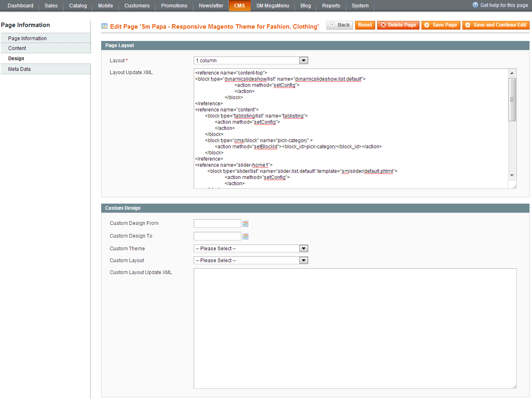Click resize handle of Layout Update XML textarea

[514, 186]
